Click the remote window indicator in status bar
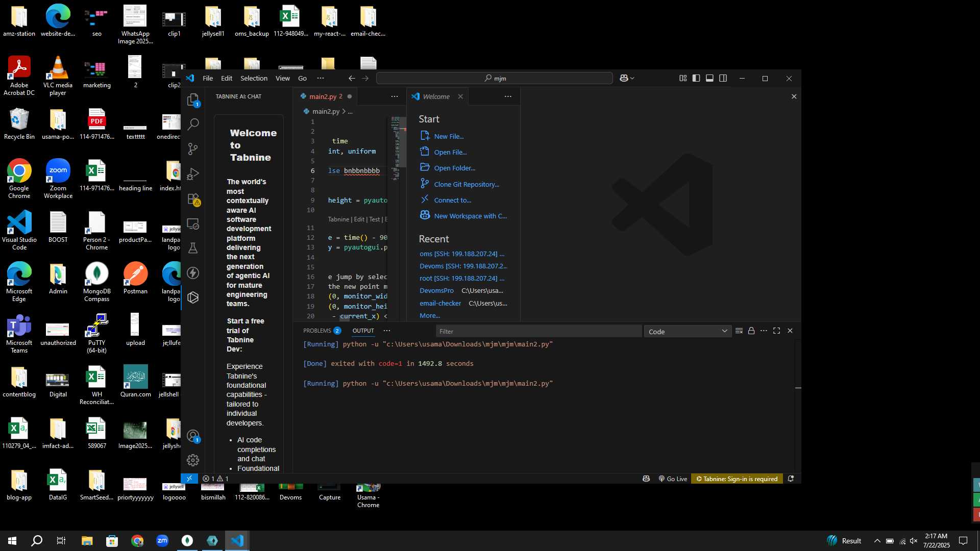Image resolution: width=980 pixels, height=551 pixels. 189,479
